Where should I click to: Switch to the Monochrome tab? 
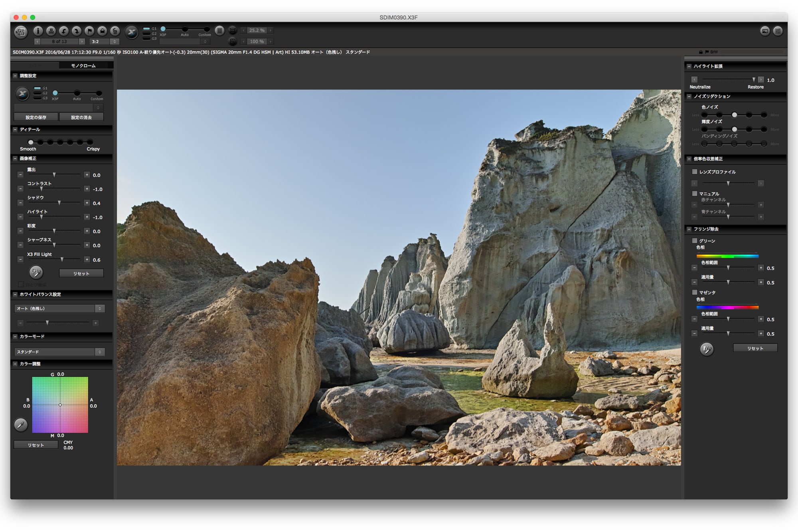(x=83, y=65)
